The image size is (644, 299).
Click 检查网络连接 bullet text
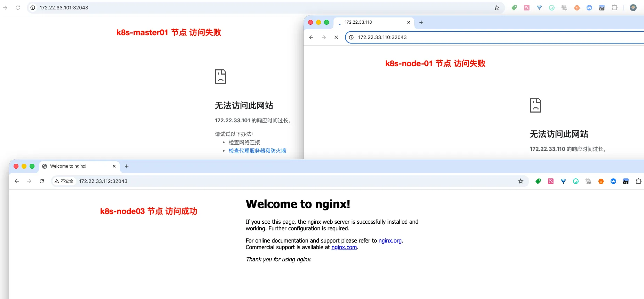[x=244, y=143]
